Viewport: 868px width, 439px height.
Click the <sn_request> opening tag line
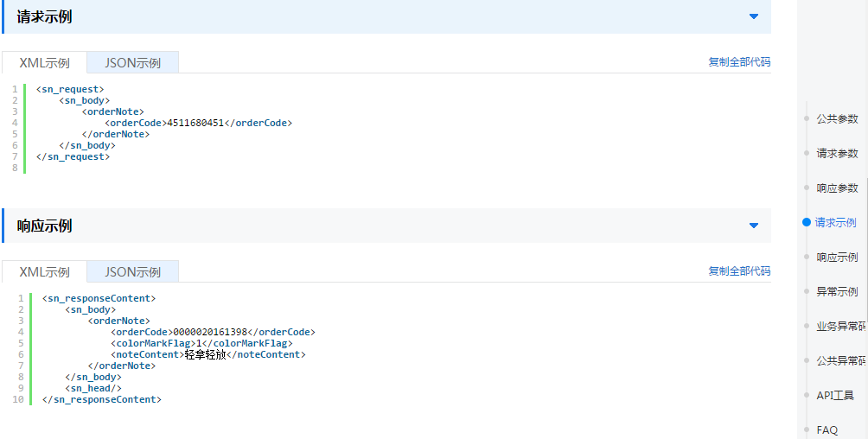pyautogui.click(x=70, y=89)
